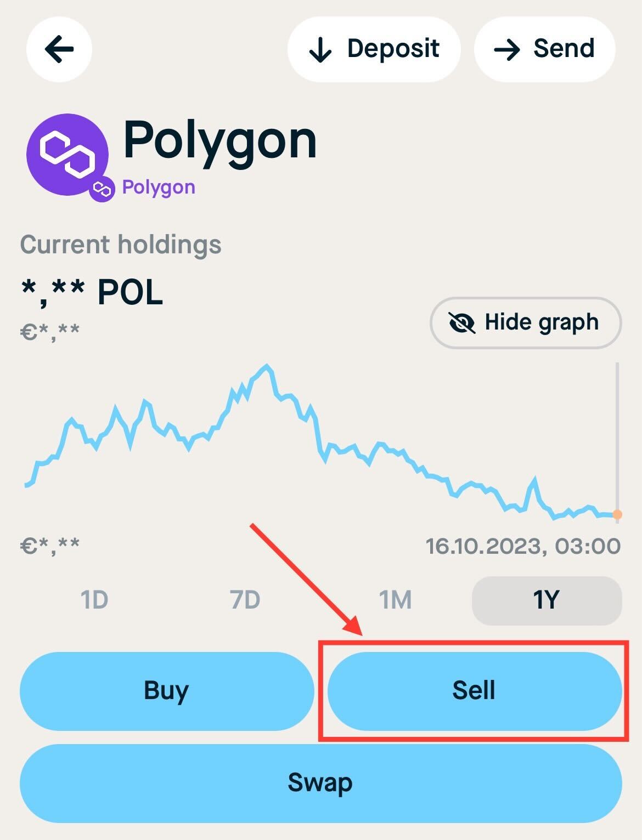Select the 7D time range
The width and height of the screenshot is (642, 840).
click(x=245, y=600)
